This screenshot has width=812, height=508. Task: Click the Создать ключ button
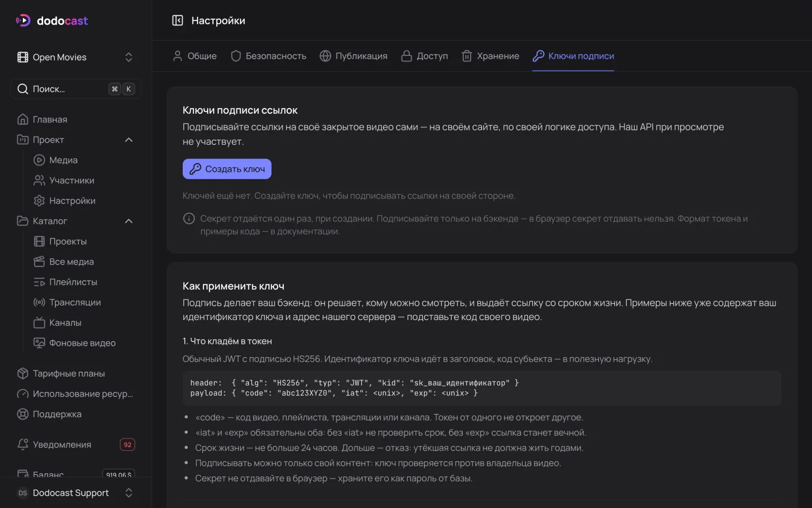[227, 169]
